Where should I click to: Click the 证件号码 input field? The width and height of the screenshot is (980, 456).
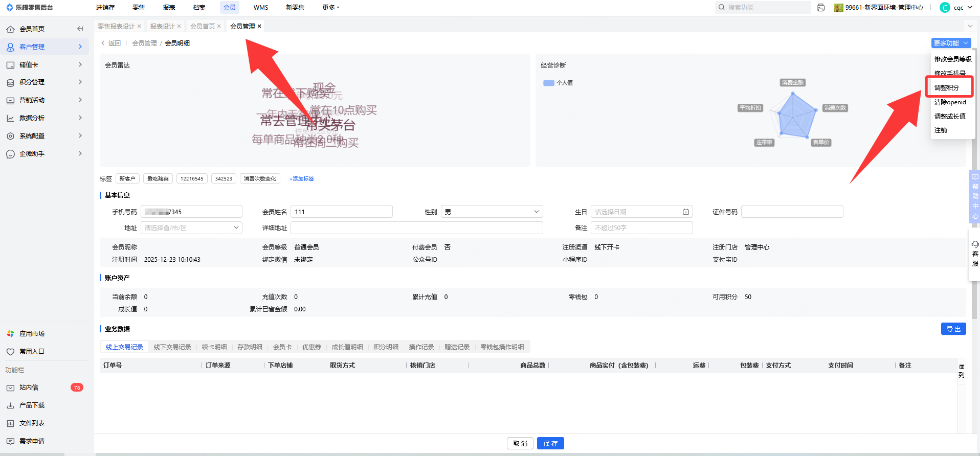[792, 212]
